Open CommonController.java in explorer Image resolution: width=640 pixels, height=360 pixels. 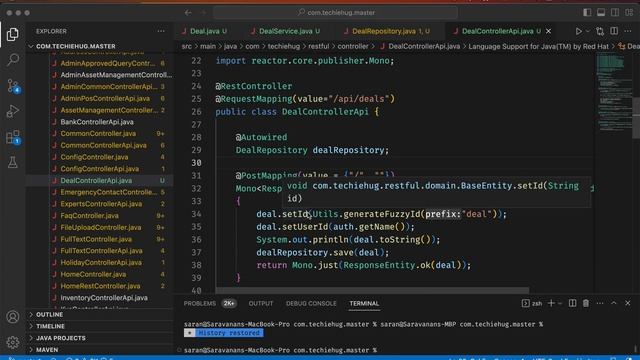(x=98, y=133)
